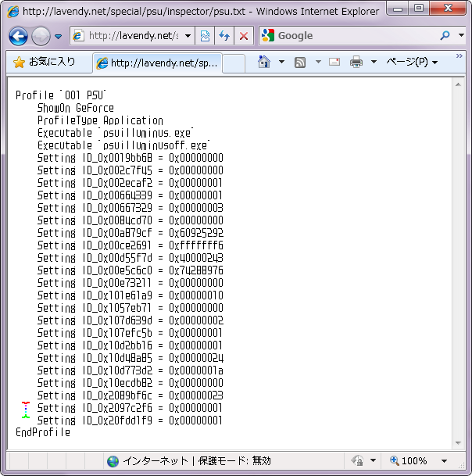Open the ページ(P) menu
Image resolution: width=472 pixels, height=476 pixels.
click(412, 63)
